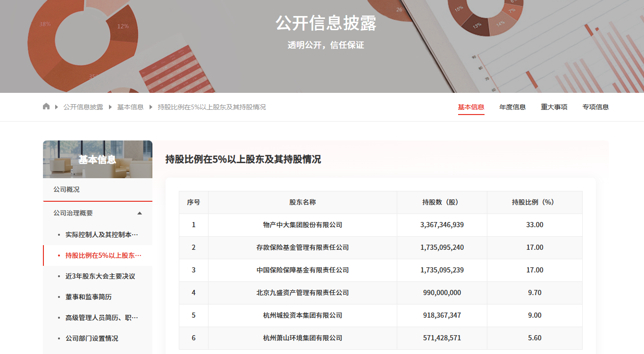
Task: Open 公司概况 in the sidebar
Action: 98,189
